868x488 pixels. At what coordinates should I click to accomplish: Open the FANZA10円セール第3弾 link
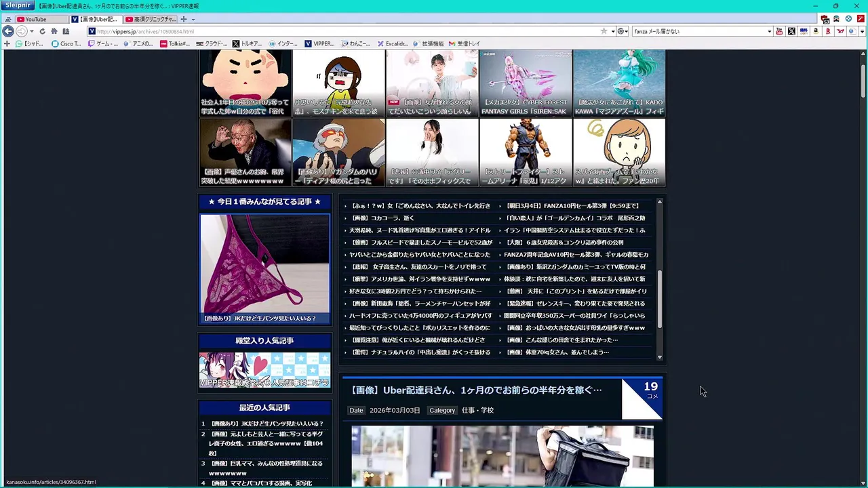tap(572, 205)
